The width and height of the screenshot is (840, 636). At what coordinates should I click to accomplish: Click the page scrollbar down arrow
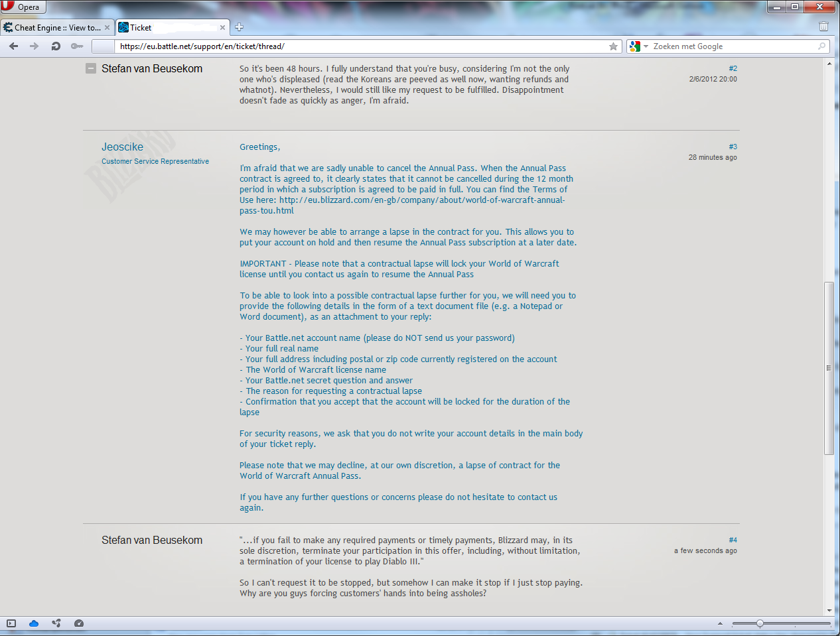click(x=829, y=610)
